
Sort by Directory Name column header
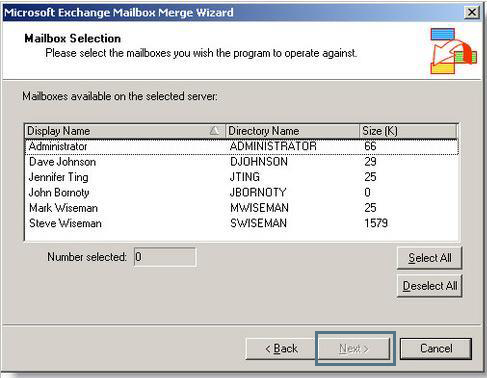292,131
